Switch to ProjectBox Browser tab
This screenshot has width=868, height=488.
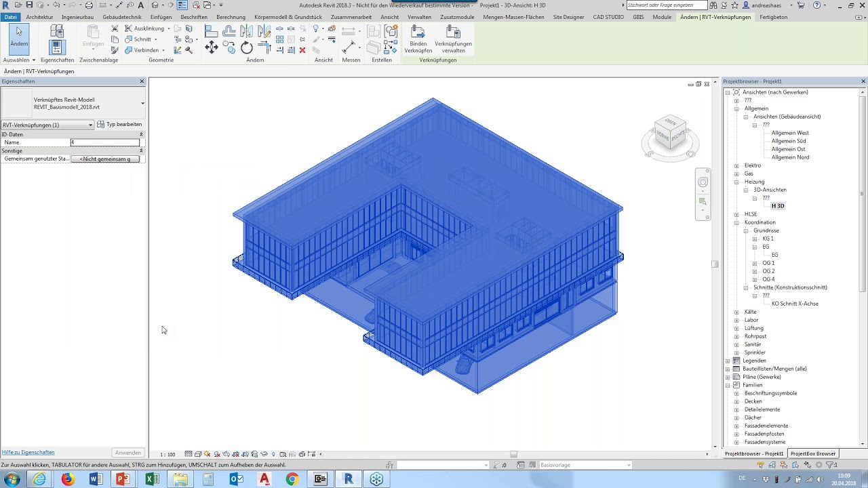point(813,453)
